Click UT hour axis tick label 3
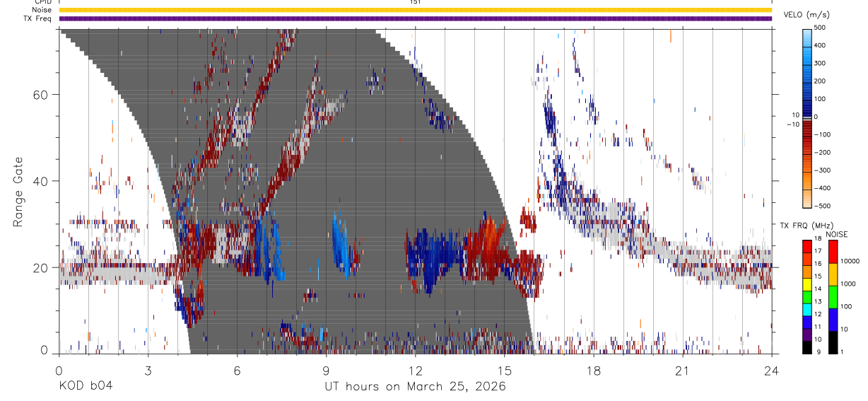The height and width of the screenshot is (401, 868). click(148, 371)
